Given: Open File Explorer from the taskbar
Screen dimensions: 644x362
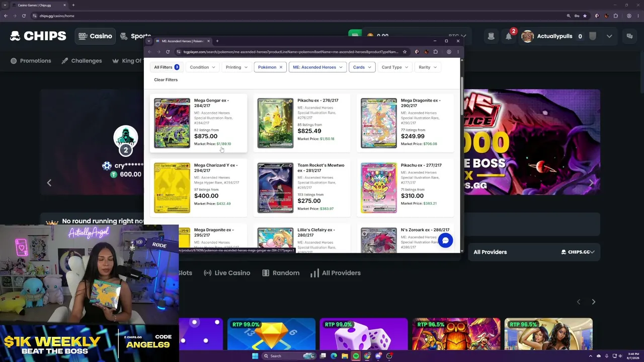Looking at the screenshot, I should (x=345, y=356).
